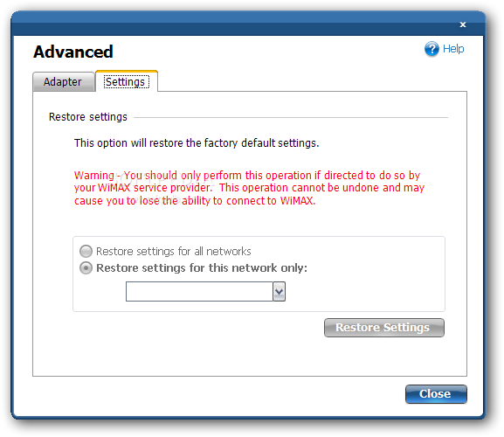
Task: Expand the network dropdown arrow
Action: [x=279, y=292]
